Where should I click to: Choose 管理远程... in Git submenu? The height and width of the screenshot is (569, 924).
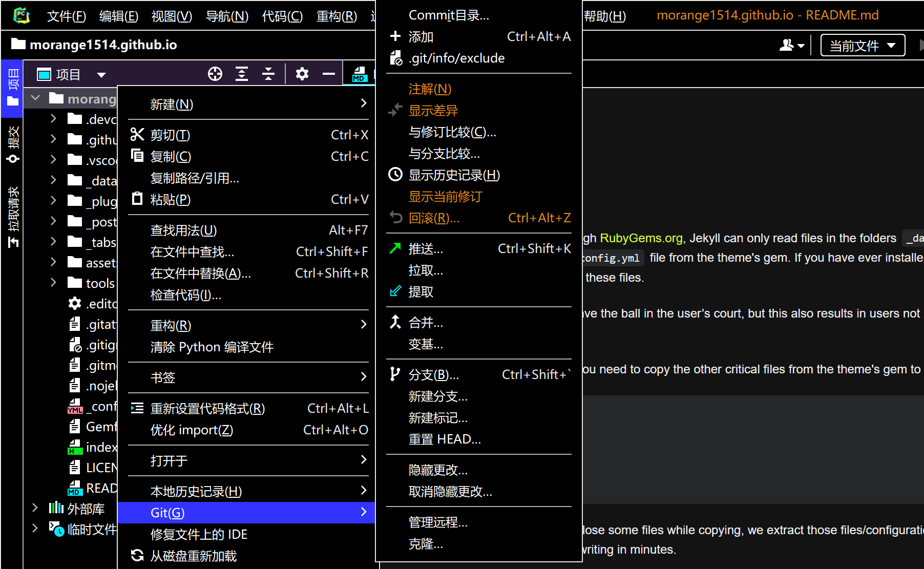479,522
